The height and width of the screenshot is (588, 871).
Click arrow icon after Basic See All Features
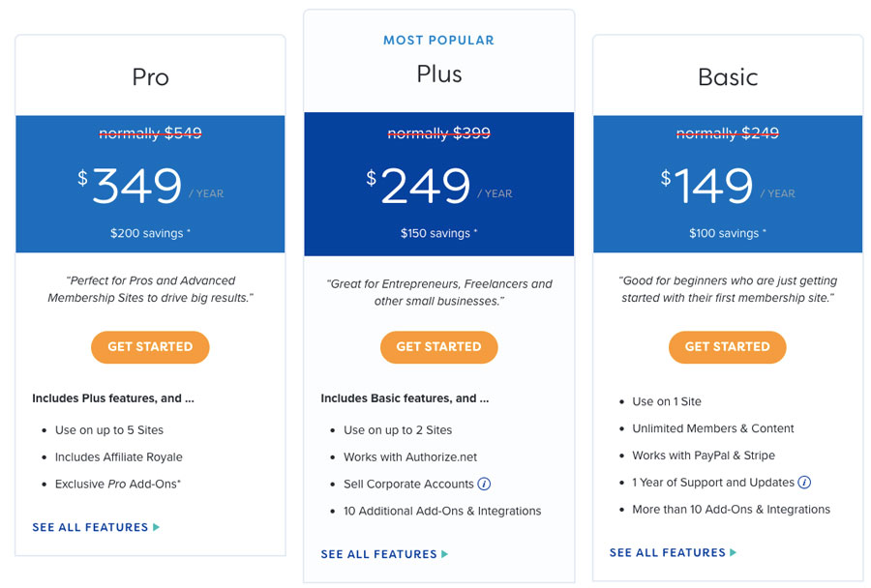click(734, 553)
